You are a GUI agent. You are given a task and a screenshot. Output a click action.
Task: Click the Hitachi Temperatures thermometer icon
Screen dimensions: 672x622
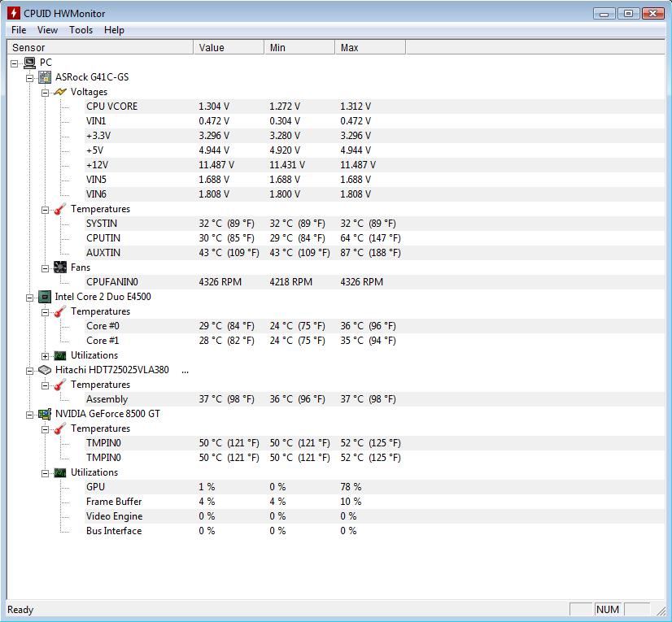pyautogui.click(x=60, y=385)
